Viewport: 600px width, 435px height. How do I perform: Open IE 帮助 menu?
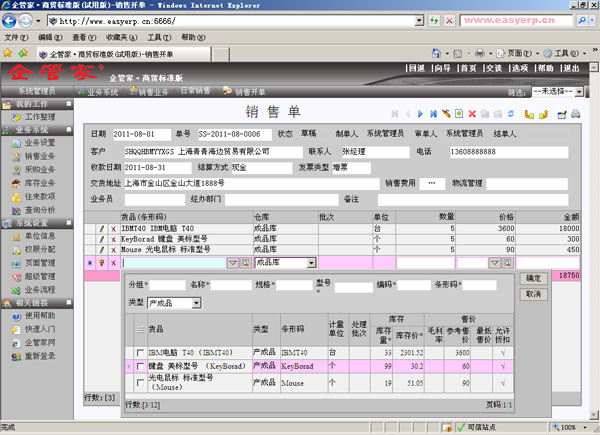point(193,37)
